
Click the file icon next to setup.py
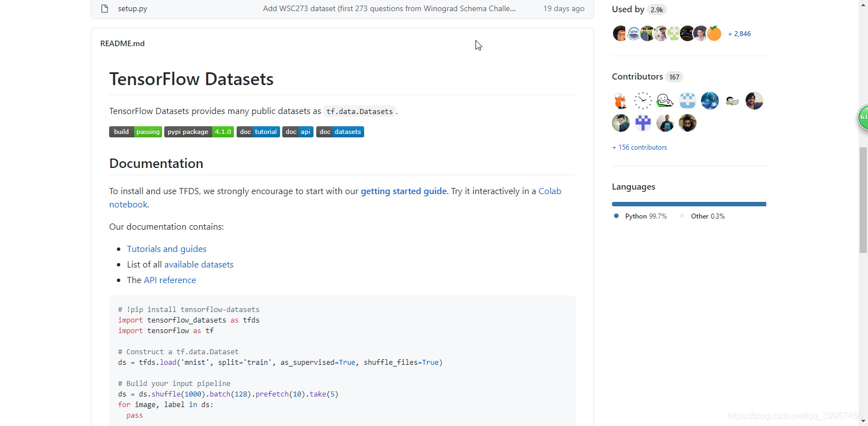pos(104,9)
